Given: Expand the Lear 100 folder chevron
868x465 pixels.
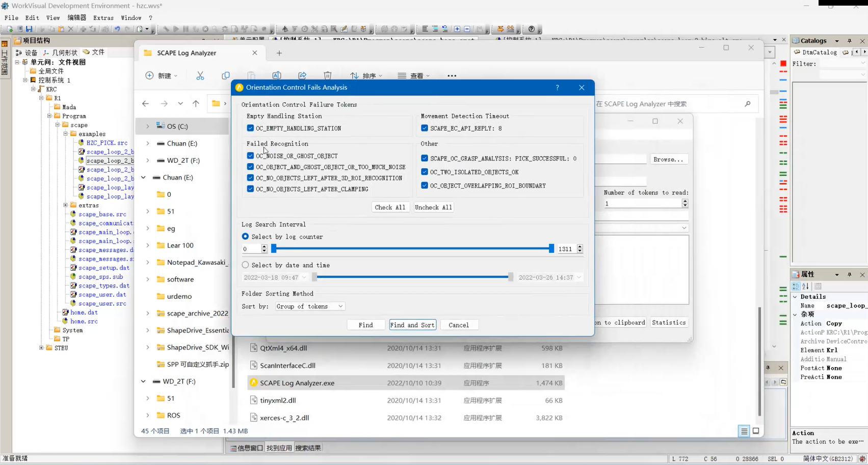Looking at the screenshot, I should coord(148,245).
